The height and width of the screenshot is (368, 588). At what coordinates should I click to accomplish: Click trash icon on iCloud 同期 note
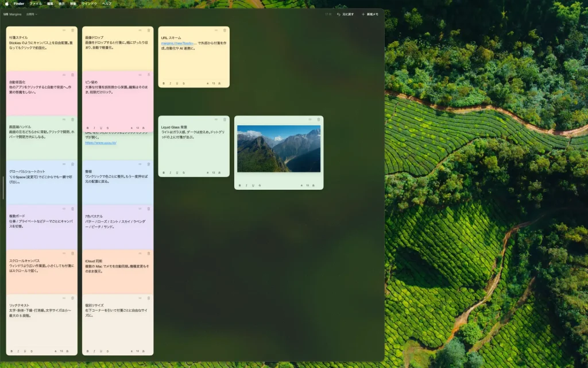click(149, 254)
